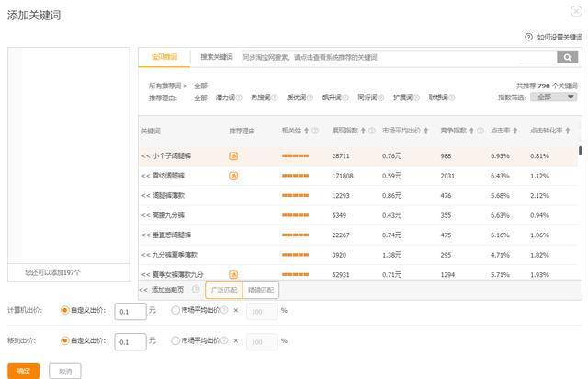Switch to 搜索关键词 tab
Image resolution: width=588 pixels, height=379 pixels.
click(217, 57)
